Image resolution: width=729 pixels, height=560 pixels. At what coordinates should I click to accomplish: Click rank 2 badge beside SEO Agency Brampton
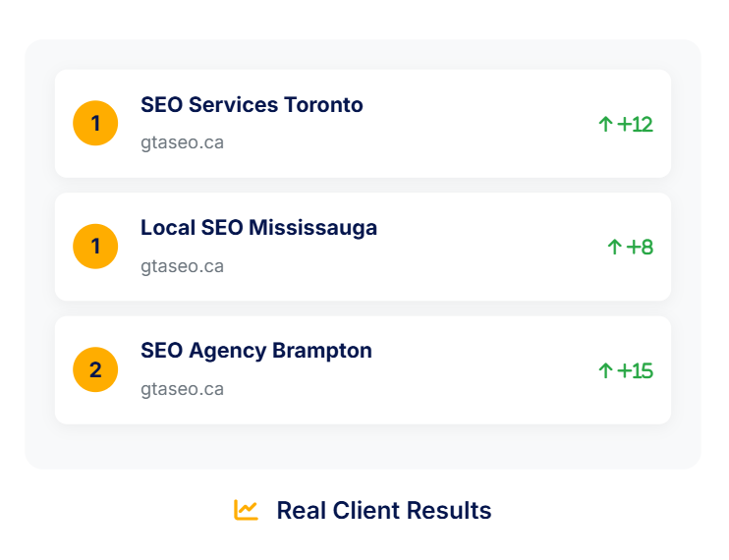pos(95,370)
